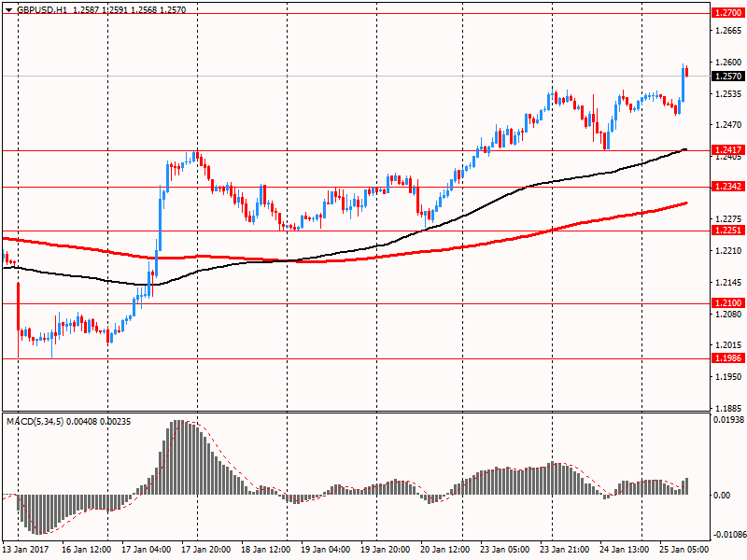The width and height of the screenshot is (747, 560).
Task: Select the 0.00 MACD zero-level label
Action: point(722,496)
